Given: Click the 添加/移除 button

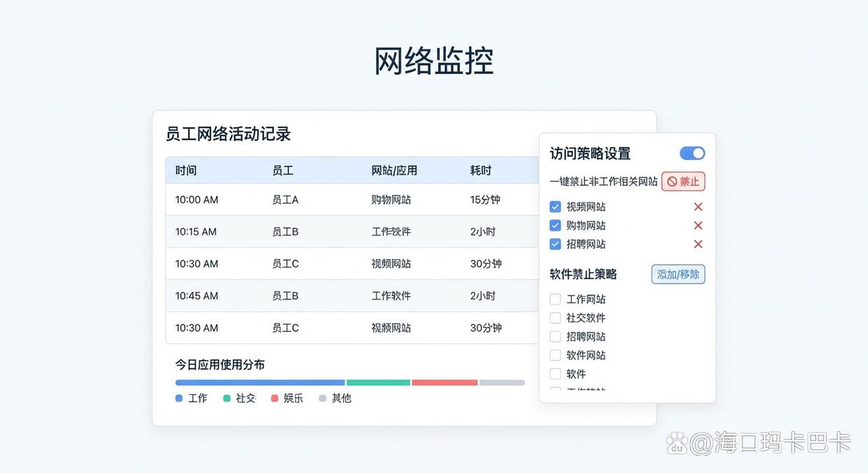Looking at the screenshot, I should coord(677,274).
